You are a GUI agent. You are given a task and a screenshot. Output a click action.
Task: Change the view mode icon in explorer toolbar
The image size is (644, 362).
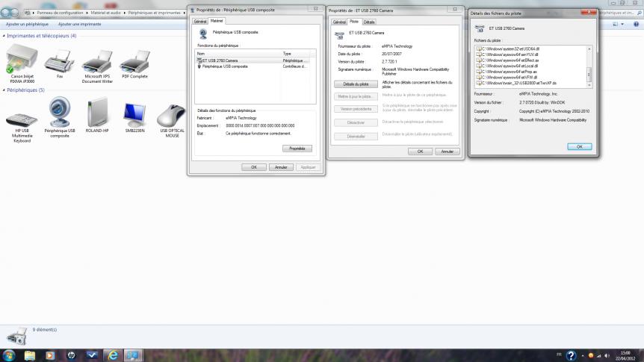click(x=616, y=24)
